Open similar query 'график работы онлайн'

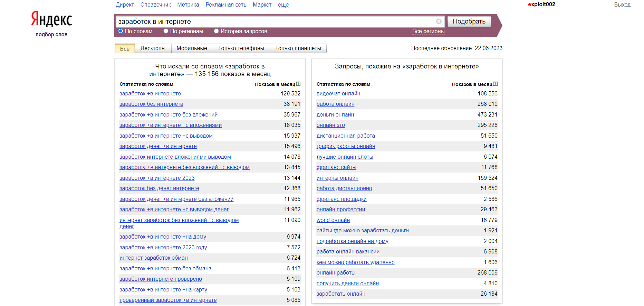[x=346, y=146]
